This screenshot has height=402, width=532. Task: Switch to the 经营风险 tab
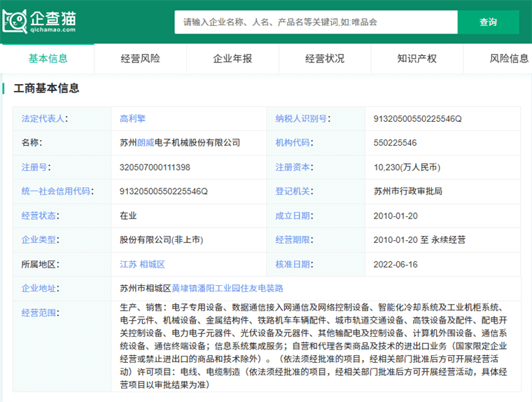click(140, 58)
